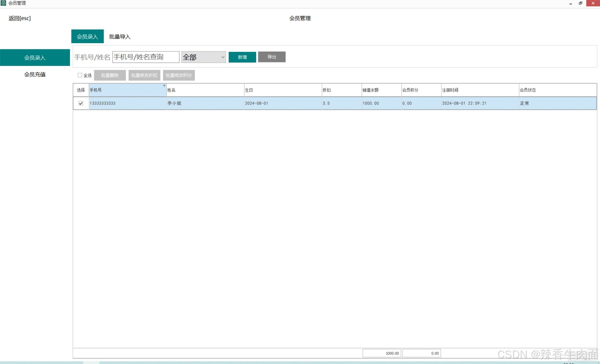The image size is (600, 364).
Task: Click the app logo in the title bar
Action: pos(3,3)
